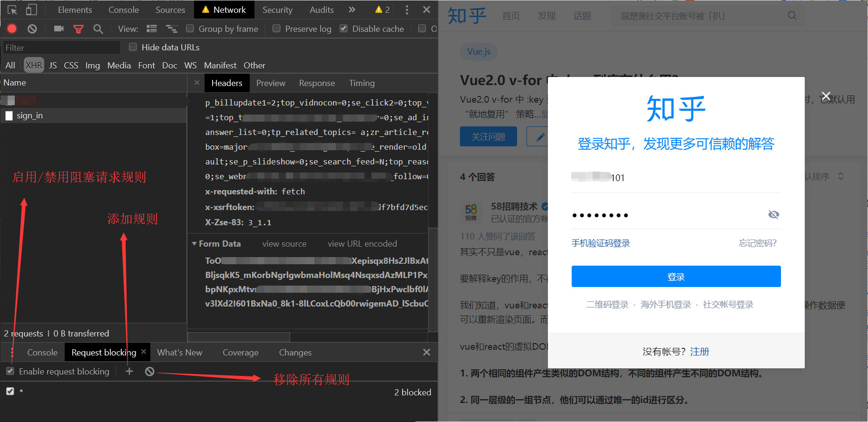This screenshot has height=422, width=868.
Task: Click the pencil write-answer icon
Action: tap(540, 137)
